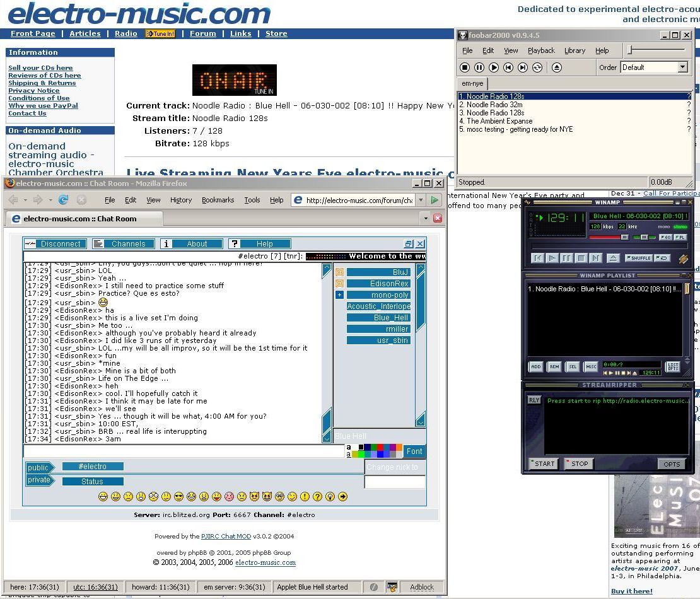The width and height of the screenshot is (700, 599).
Task: Close the Chat Room tab via red X
Action: 438,218
